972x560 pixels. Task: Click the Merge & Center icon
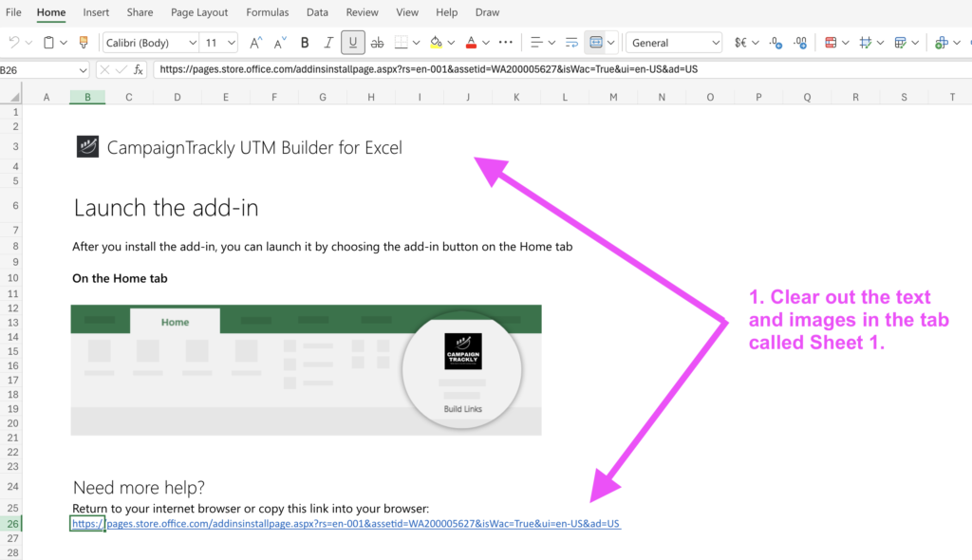596,43
